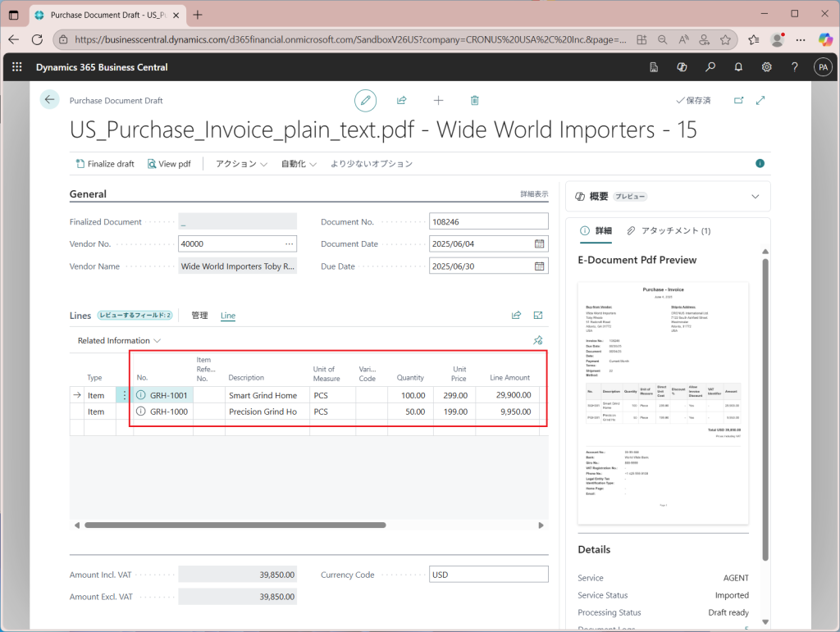Screen dimensions: 840x632
Task: Click the browser address bar
Action: point(350,39)
